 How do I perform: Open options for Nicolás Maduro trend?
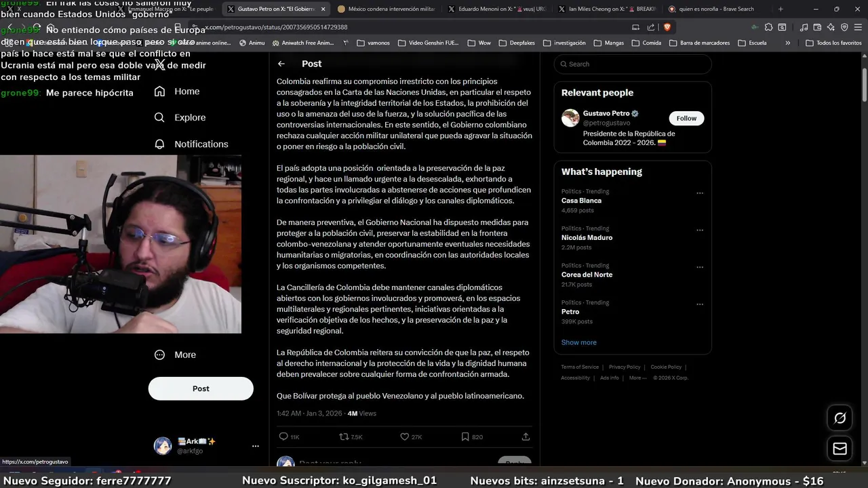click(x=700, y=230)
